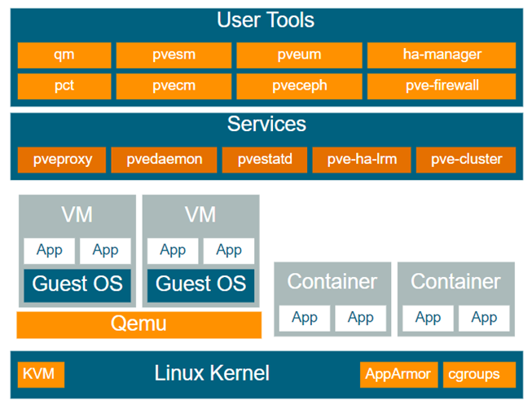
Task: Click the pvedaemon service box
Action: point(164,160)
